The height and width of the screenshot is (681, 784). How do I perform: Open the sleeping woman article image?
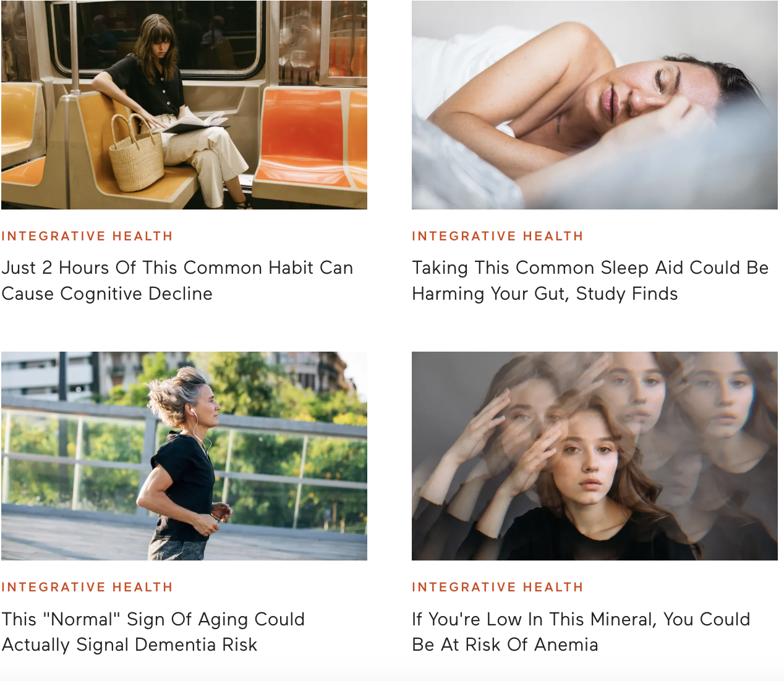[595, 105]
